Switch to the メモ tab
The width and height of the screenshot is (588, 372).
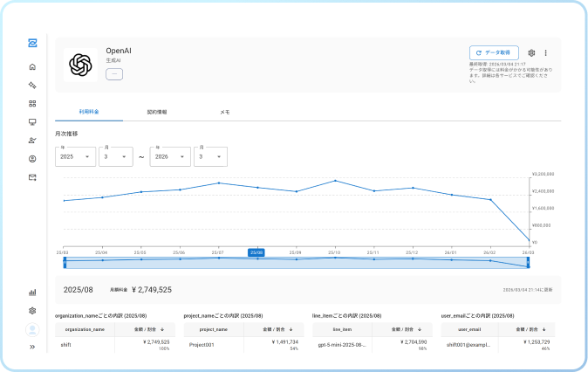pyautogui.click(x=224, y=113)
